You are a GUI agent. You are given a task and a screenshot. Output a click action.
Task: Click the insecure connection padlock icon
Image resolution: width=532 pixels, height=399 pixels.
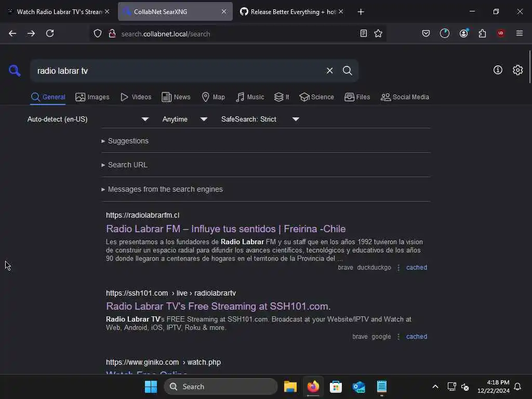(x=112, y=33)
